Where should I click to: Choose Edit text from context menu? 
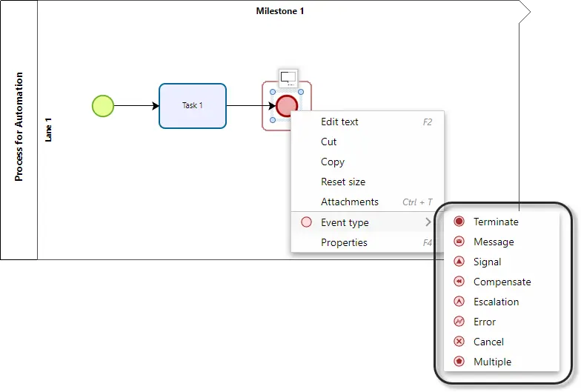[x=368, y=122]
